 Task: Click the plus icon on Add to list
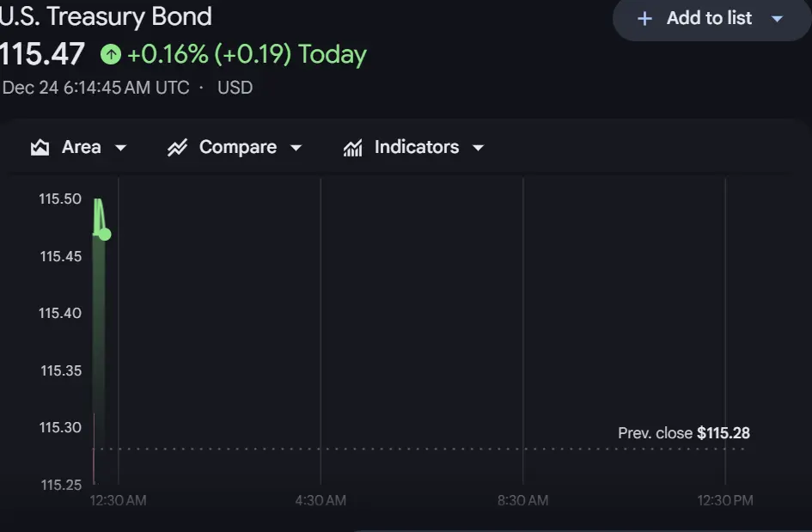[x=644, y=18]
